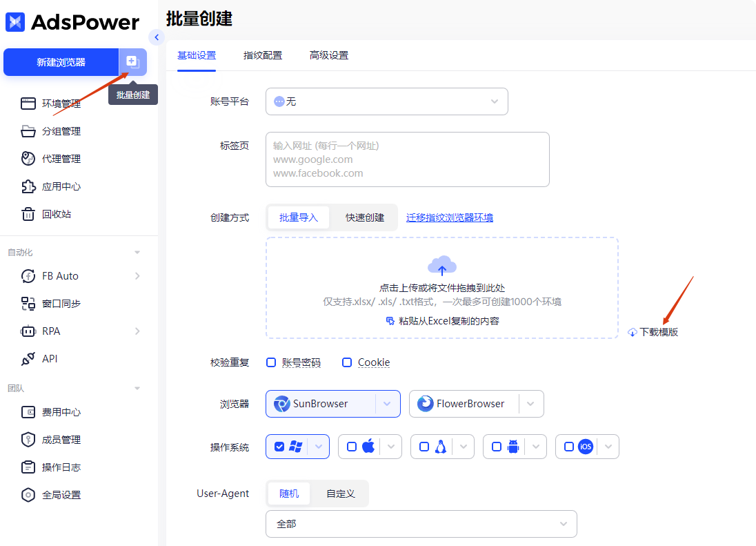The height and width of the screenshot is (546, 756).
Task: Open 费用中心 wallet entry
Action: click(x=50, y=412)
